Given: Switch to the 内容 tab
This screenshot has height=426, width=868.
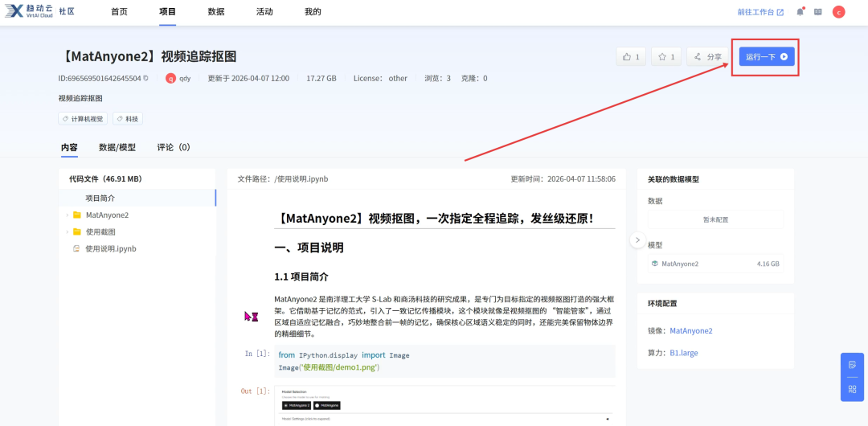Looking at the screenshot, I should 69,147.
